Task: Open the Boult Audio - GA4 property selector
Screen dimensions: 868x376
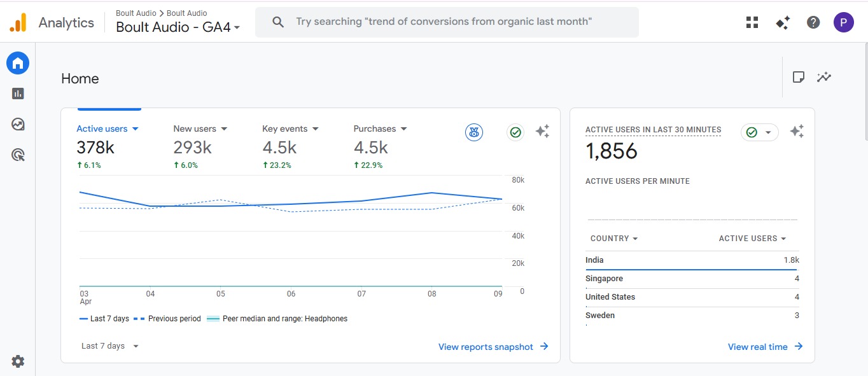Action: point(178,27)
